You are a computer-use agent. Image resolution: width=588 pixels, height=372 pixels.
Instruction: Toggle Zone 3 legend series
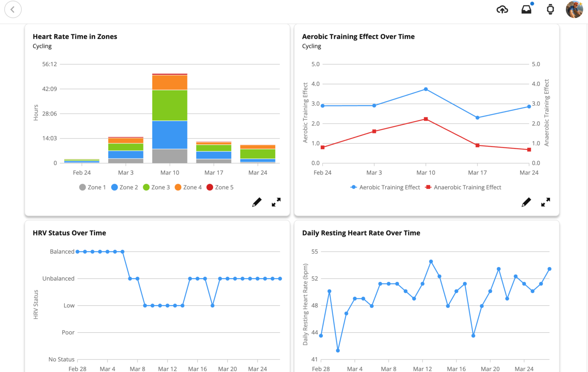pos(156,187)
